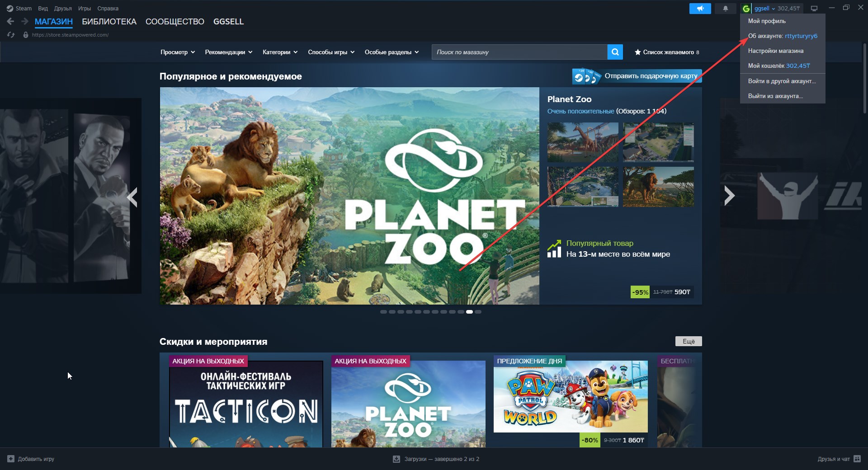Open the aerial zoo screenshot thumbnail top right
The width and height of the screenshot is (868, 470).
point(658,142)
